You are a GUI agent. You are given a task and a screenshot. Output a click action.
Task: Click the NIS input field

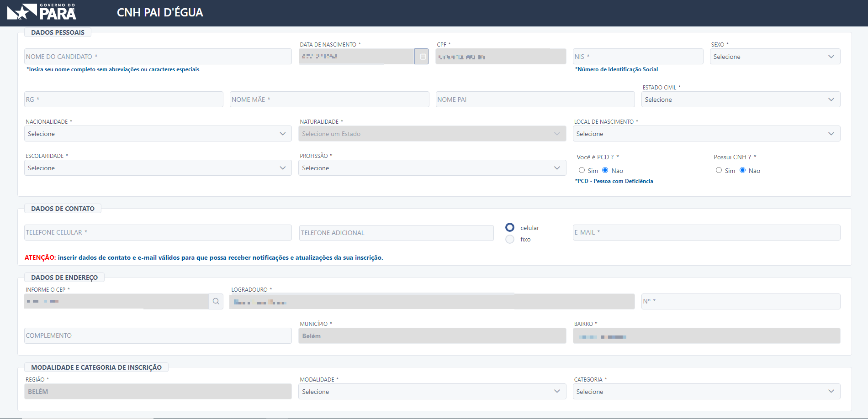(637, 57)
